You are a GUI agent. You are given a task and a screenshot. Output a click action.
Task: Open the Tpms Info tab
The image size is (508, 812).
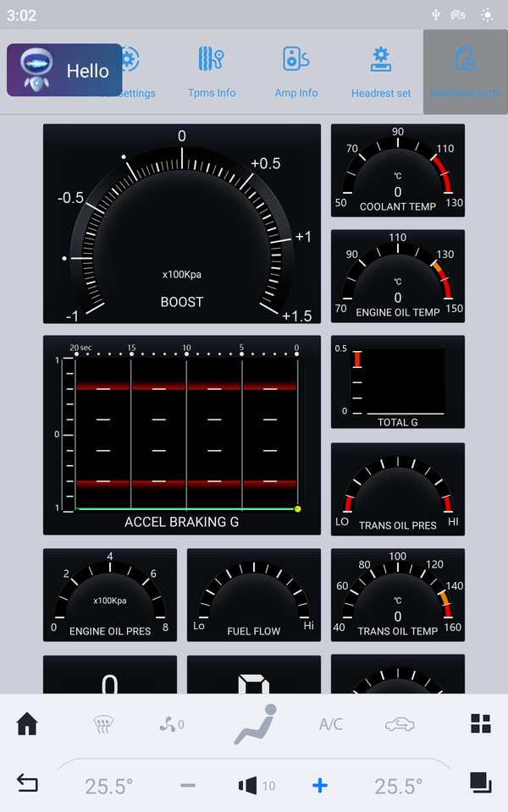[x=212, y=72]
